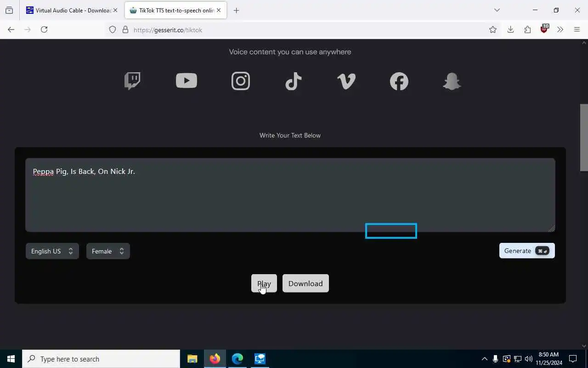Click the site padlock security icon
Image resolution: width=588 pixels, height=368 pixels.
pos(125,30)
